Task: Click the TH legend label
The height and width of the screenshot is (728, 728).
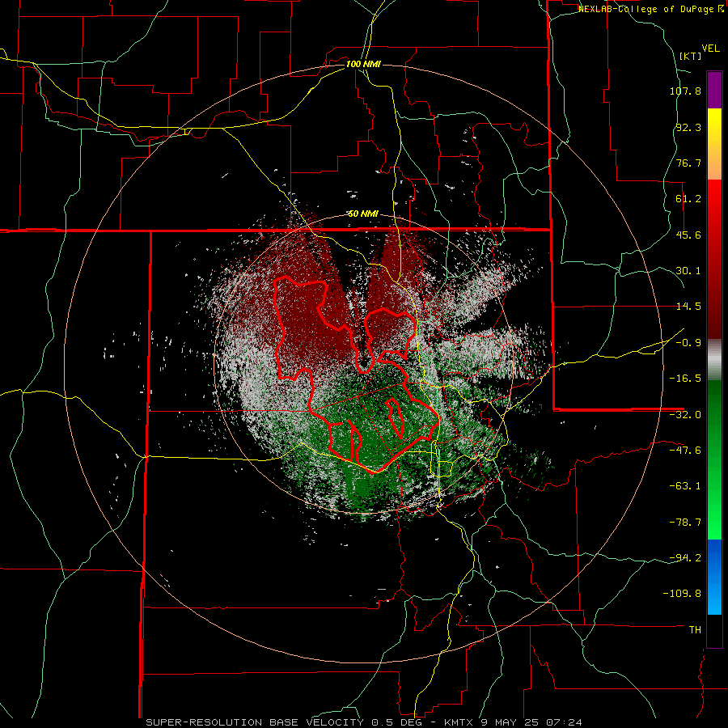Action: (695, 630)
